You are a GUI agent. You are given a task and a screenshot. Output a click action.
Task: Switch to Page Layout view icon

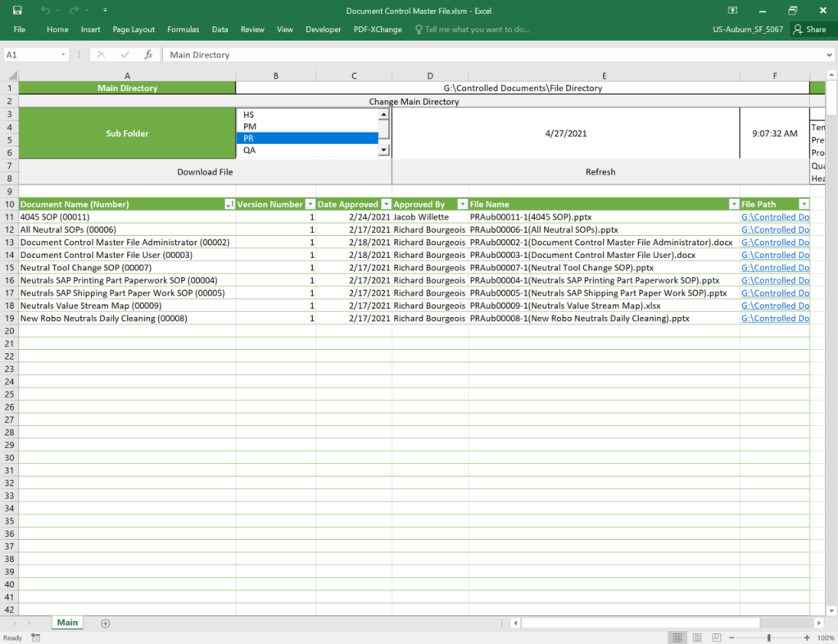tap(697, 637)
